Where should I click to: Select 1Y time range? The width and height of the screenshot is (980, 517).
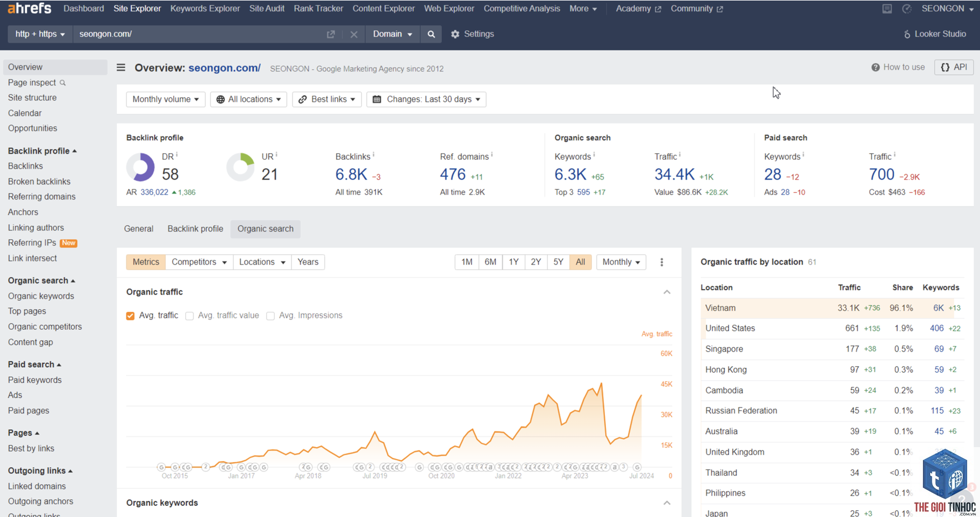tap(513, 262)
